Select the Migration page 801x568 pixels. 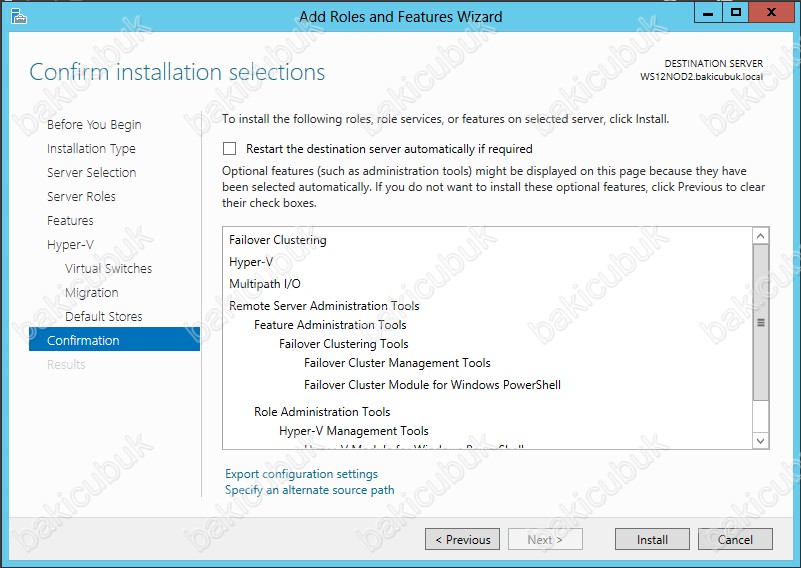pos(91,293)
